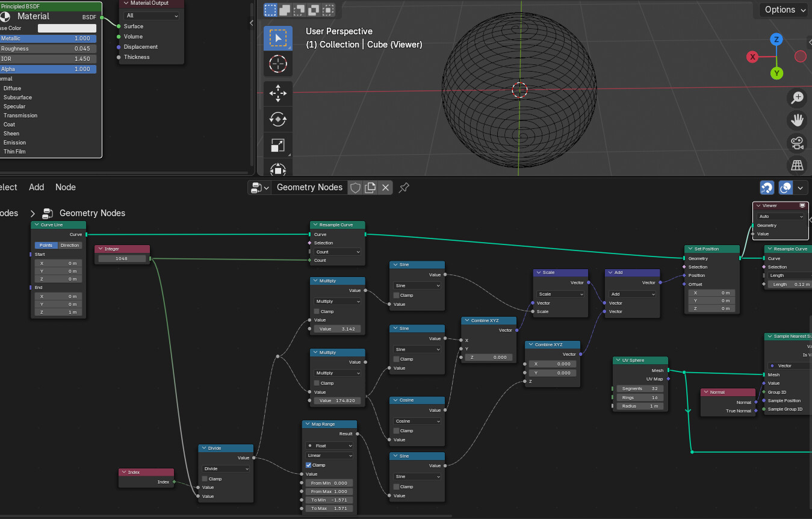Image resolution: width=812 pixels, height=519 pixels.
Task: Open the Add menu in node editor
Action: [x=37, y=187]
